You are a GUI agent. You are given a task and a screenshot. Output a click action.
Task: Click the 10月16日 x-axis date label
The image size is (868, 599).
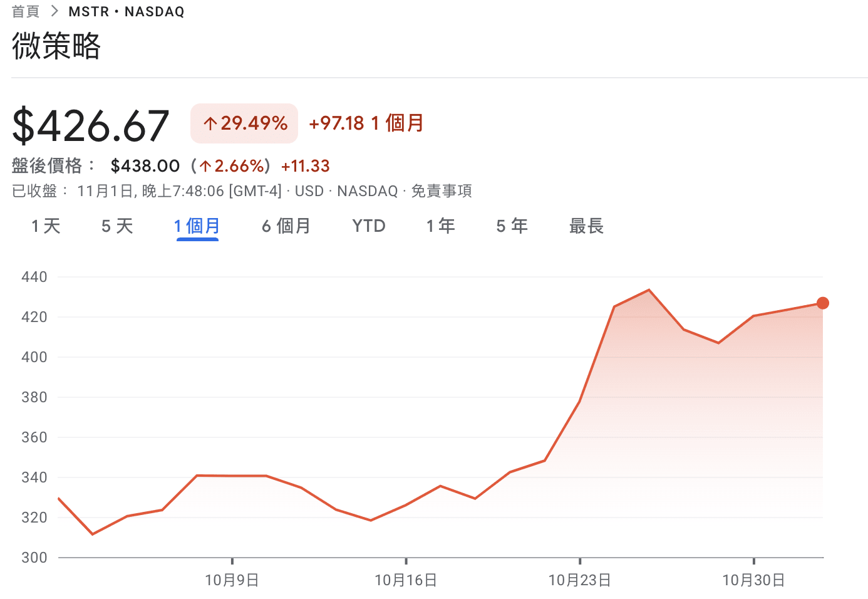tap(406, 580)
